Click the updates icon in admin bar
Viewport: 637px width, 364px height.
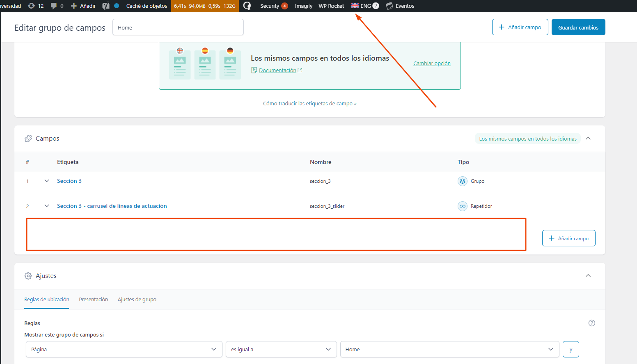31,6
